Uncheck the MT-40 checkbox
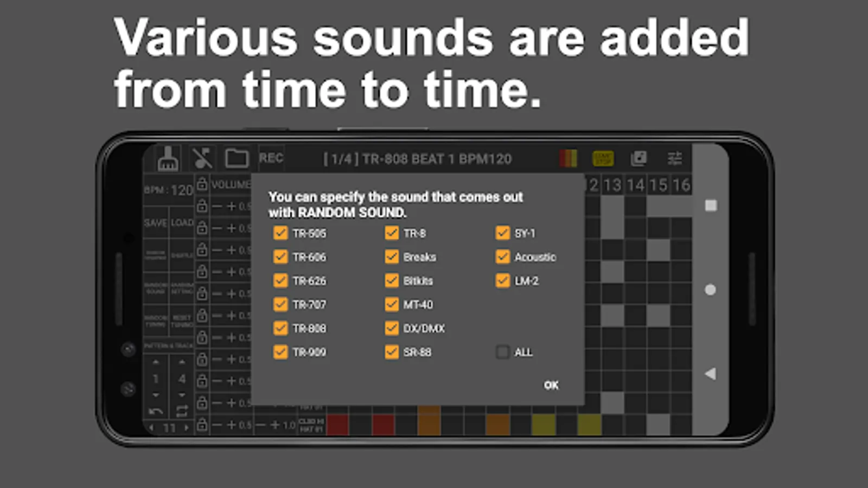The height and width of the screenshot is (488, 868). click(x=392, y=305)
